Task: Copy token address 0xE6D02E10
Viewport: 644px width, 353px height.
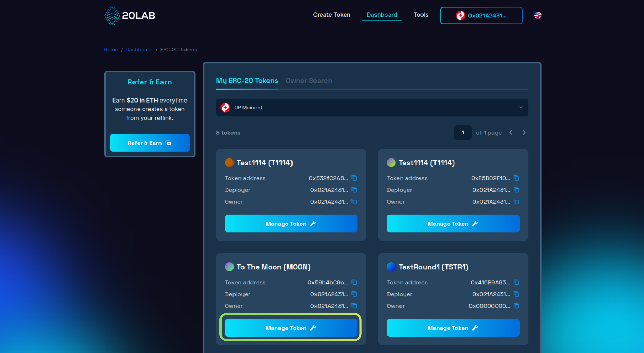Action: pos(516,178)
